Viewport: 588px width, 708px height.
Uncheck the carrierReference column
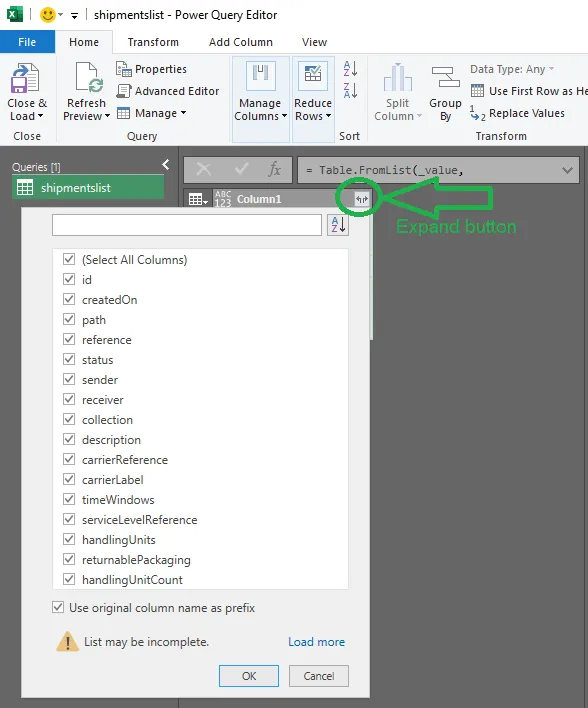[69, 459]
